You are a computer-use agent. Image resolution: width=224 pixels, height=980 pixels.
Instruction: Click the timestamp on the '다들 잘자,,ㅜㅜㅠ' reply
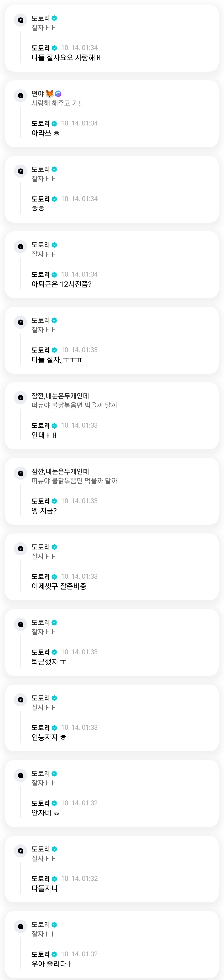[x=79, y=350]
